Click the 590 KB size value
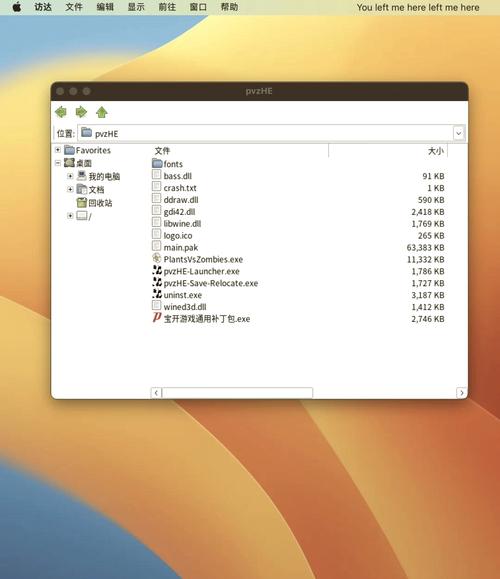This screenshot has width=500, height=579. click(431, 200)
